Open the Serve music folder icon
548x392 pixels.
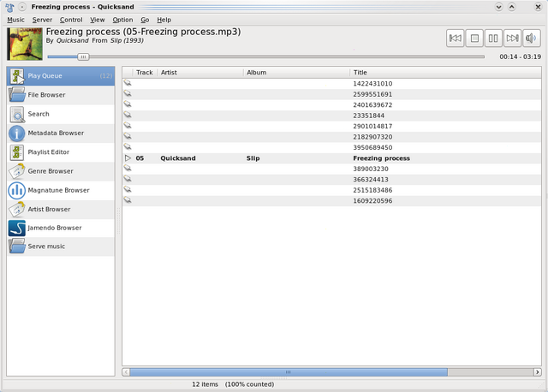click(17, 246)
